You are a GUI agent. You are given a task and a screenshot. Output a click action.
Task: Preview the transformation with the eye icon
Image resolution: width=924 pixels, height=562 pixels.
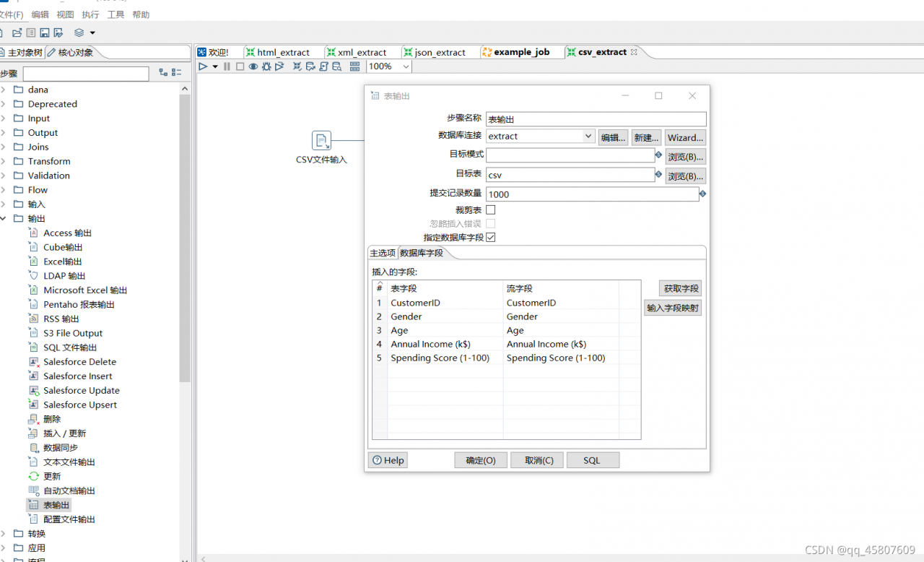(x=253, y=66)
